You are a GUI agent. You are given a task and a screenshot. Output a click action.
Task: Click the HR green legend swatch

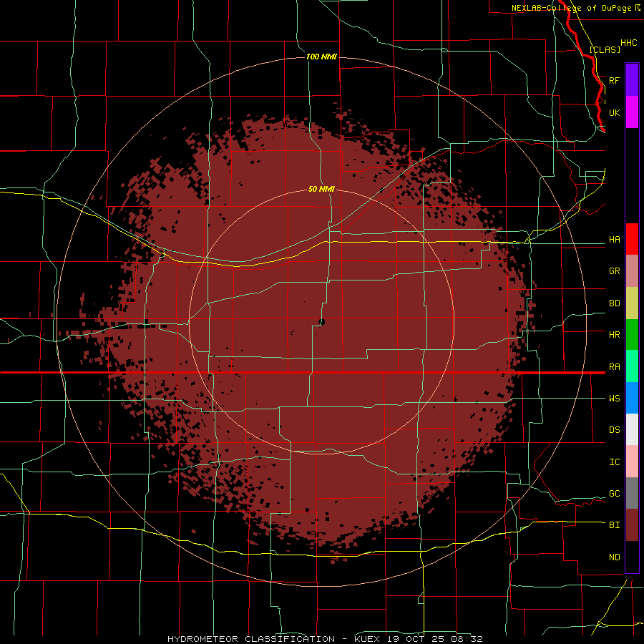(x=632, y=335)
